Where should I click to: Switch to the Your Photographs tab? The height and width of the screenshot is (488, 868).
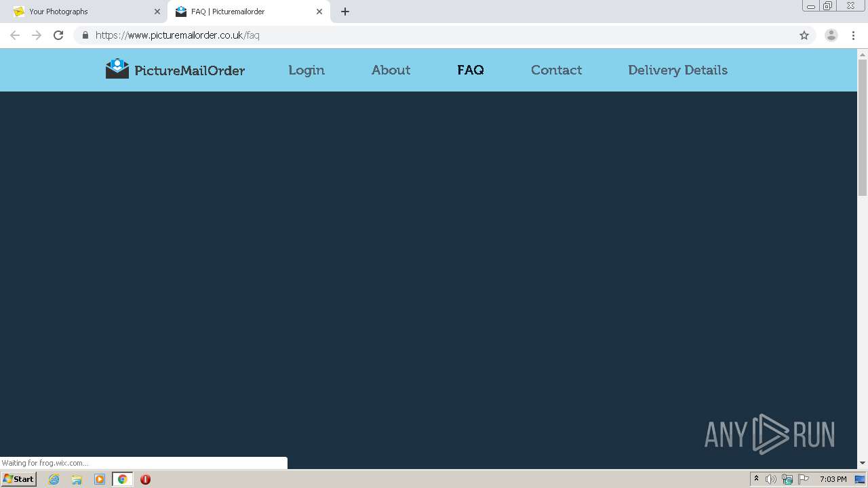pyautogui.click(x=83, y=12)
